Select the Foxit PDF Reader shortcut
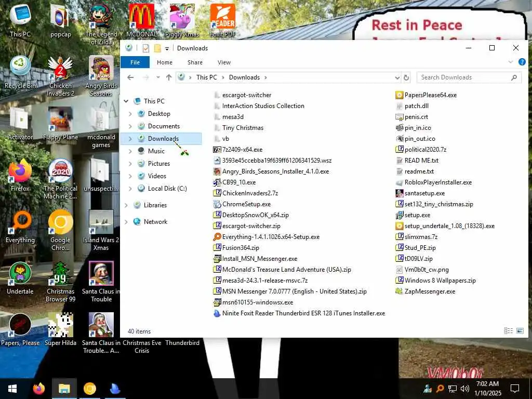 [x=222, y=20]
